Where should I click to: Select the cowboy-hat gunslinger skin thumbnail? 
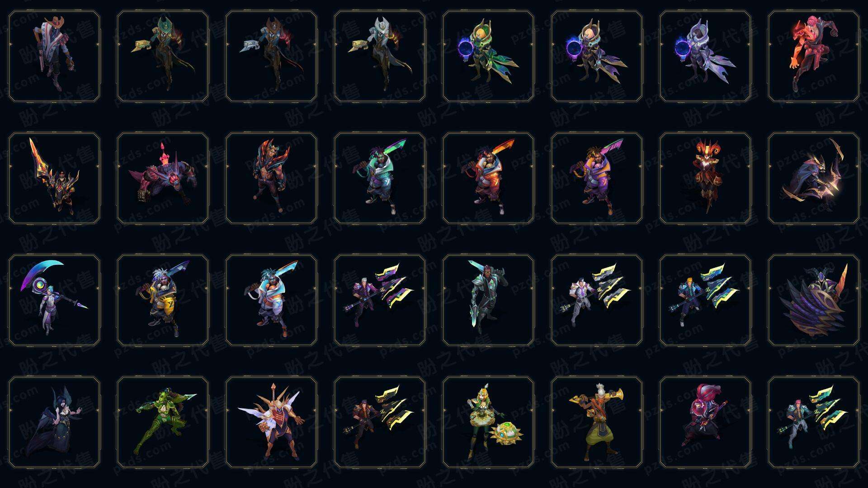54,56
